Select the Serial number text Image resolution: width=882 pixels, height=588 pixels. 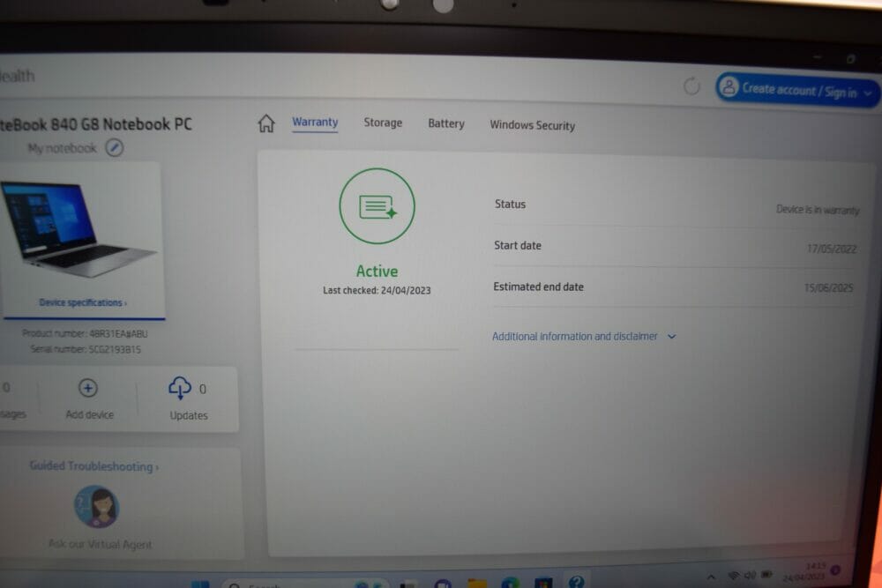coord(86,349)
